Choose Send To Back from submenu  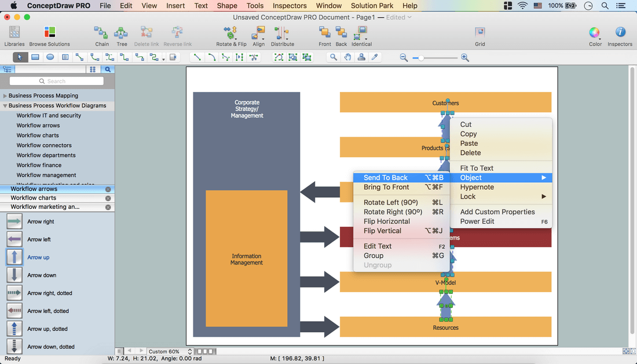[x=386, y=178]
